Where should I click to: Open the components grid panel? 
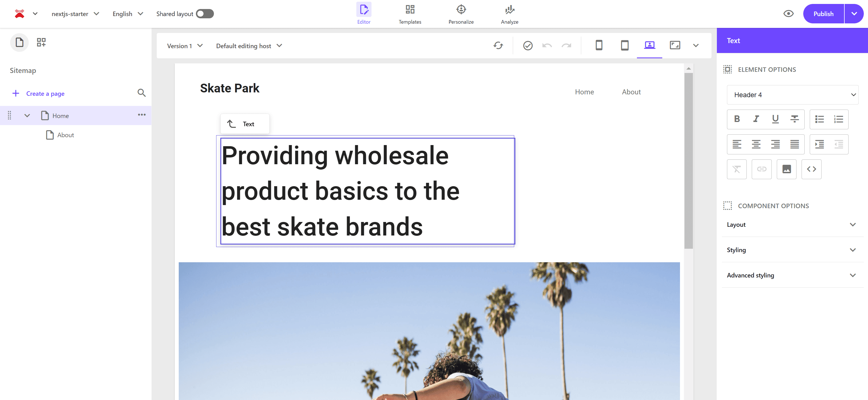point(41,43)
